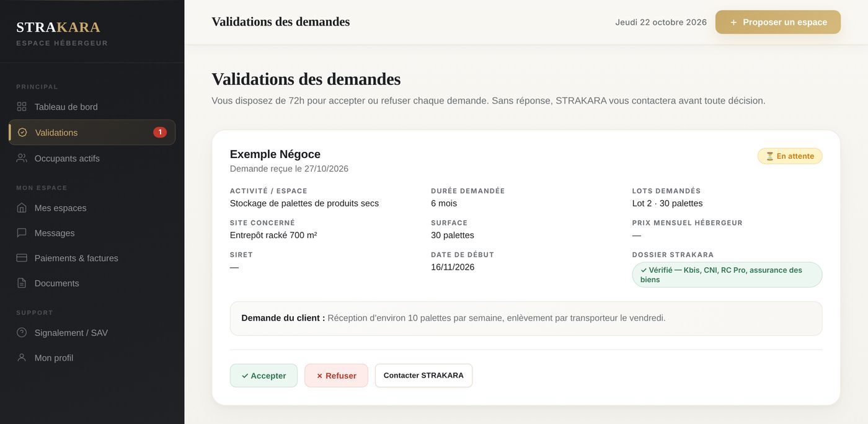Select Validations in the sidebar
Image resolution: width=868 pixels, height=424 pixels.
[x=92, y=132]
